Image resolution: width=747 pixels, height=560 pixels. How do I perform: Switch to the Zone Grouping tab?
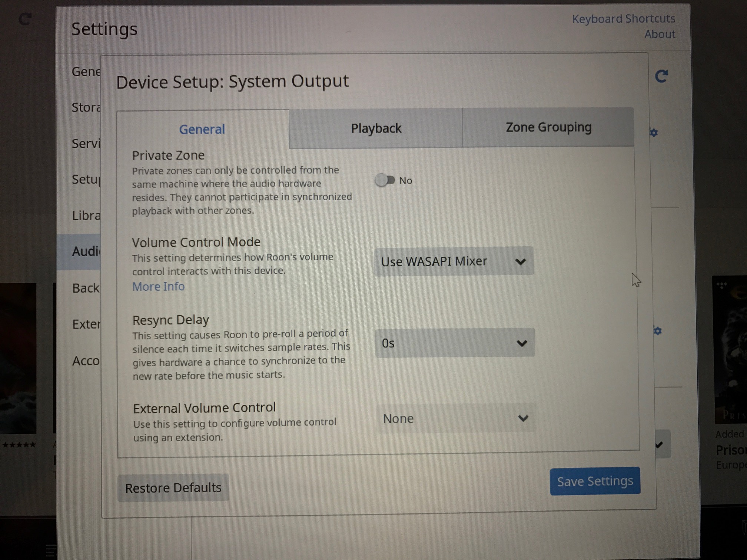548,127
